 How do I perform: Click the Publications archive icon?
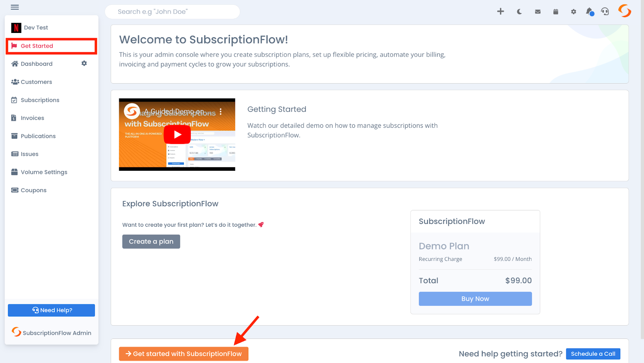pos(14,136)
